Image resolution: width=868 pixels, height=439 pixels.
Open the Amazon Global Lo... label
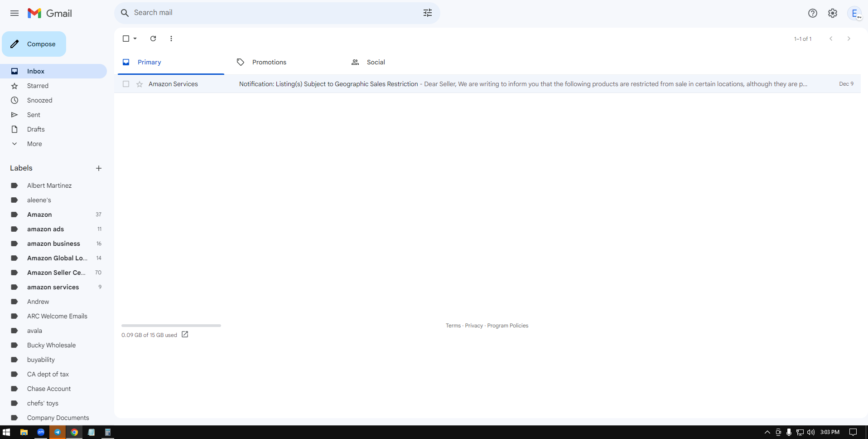tap(53, 258)
